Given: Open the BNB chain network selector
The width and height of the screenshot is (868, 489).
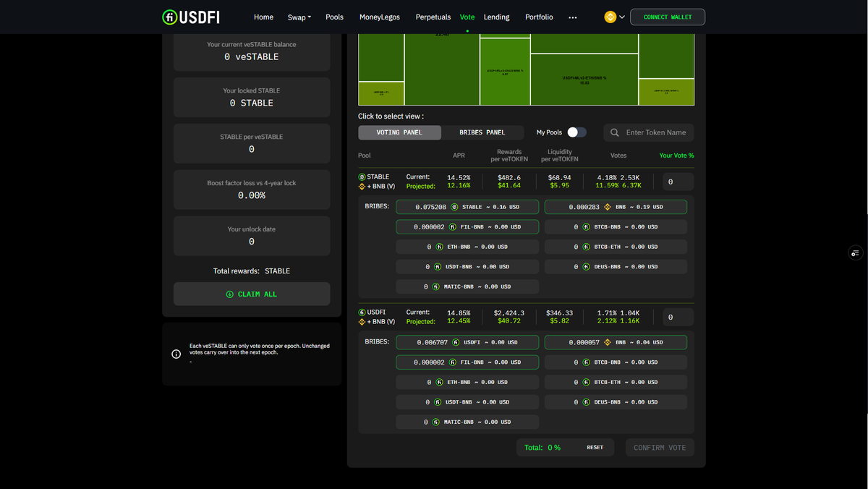Looking at the screenshot, I should (615, 17).
